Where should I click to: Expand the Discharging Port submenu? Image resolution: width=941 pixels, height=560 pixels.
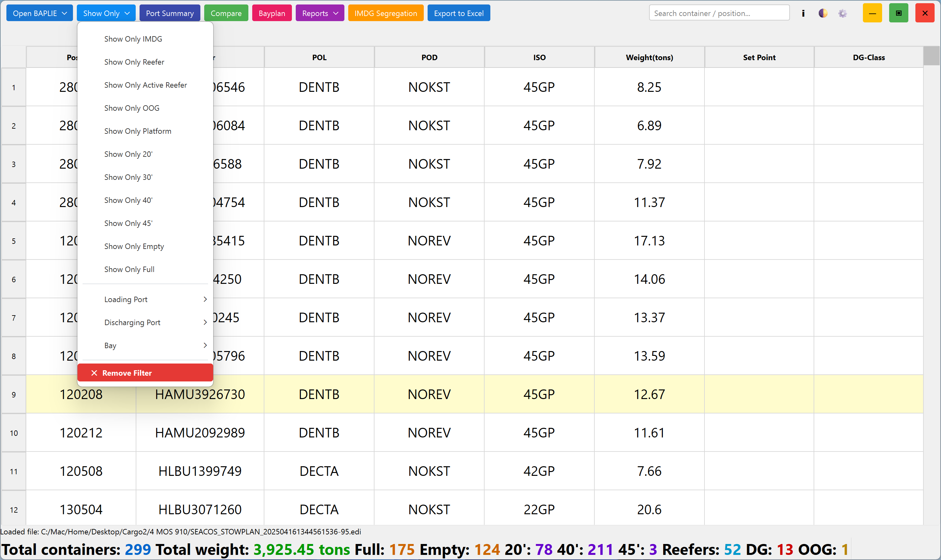tap(145, 322)
